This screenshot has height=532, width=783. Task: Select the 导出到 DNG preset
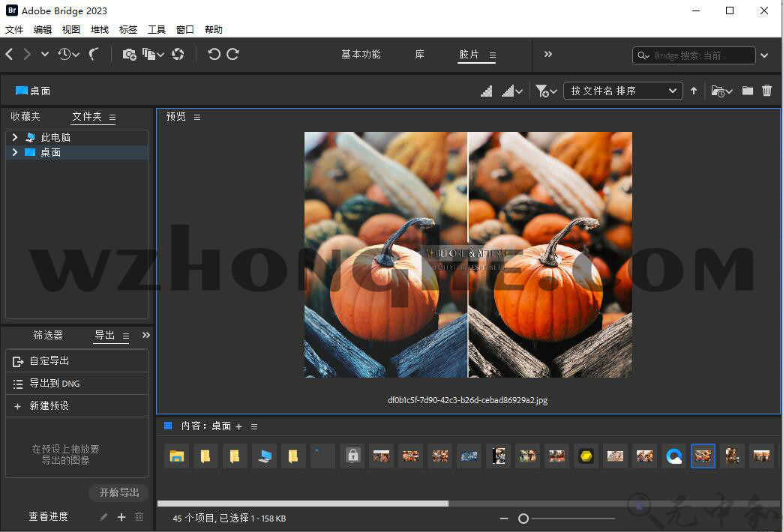(x=54, y=384)
